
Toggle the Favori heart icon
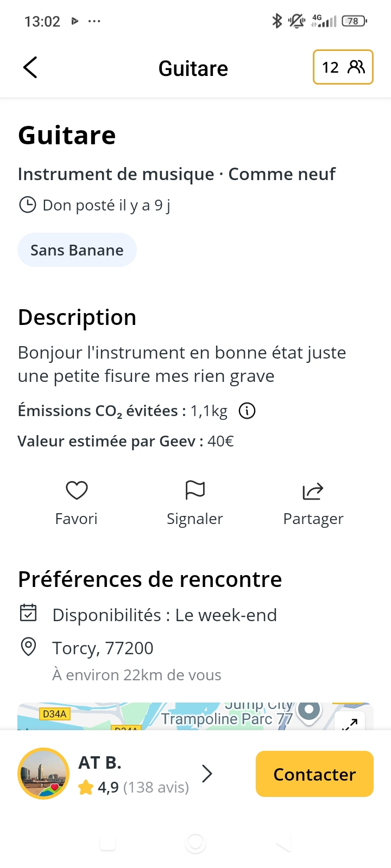[x=77, y=490]
